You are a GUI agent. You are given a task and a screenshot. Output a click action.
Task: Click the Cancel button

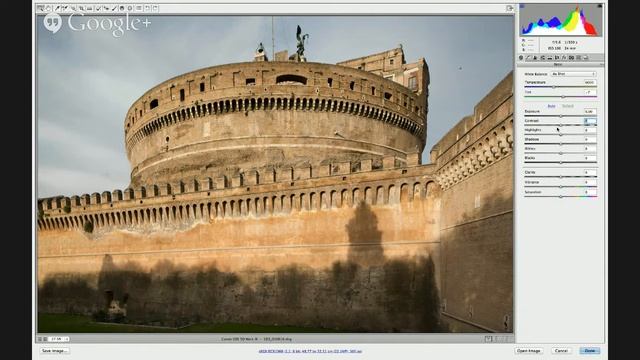[561, 351]
